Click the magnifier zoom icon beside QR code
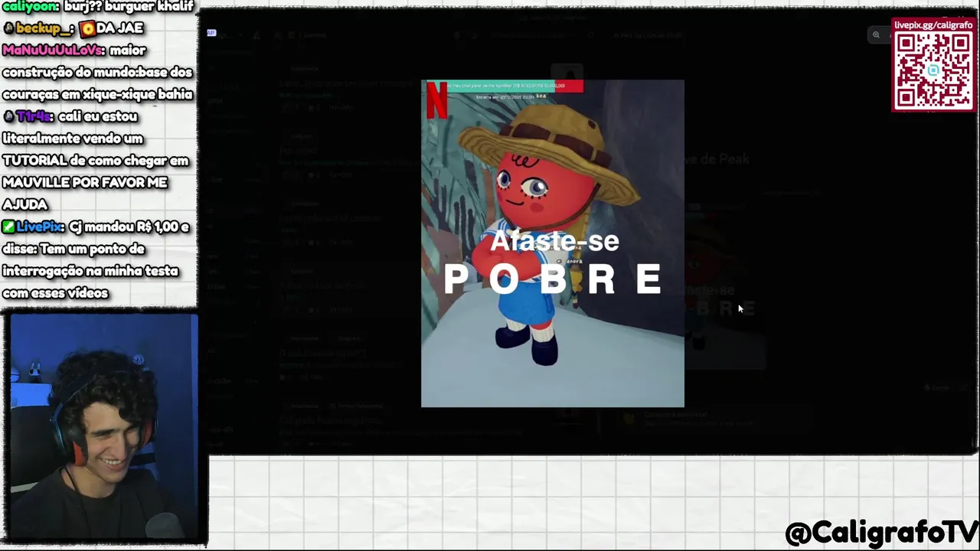980x551 pixels. tap(876, 34)
